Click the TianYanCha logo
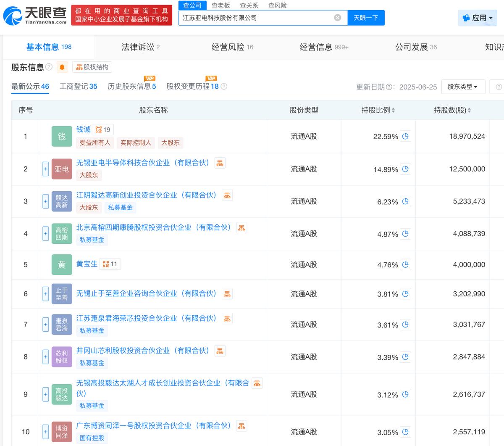The width and height of the screenshot is (504, 446). click(x=35, y=15)
